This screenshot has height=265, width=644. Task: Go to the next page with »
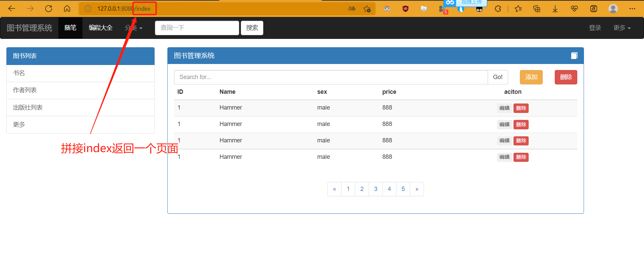tap(417, 189)
